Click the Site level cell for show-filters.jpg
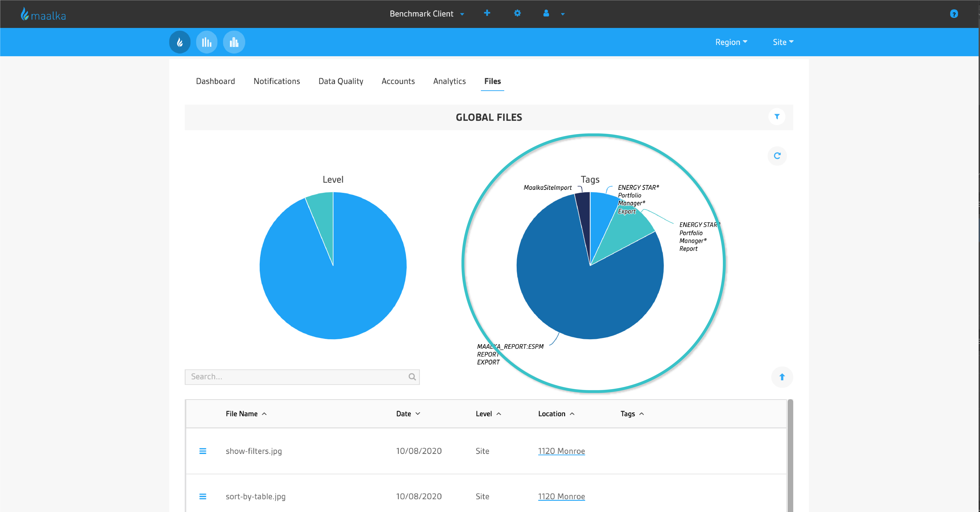 click(x=482, y=451)
